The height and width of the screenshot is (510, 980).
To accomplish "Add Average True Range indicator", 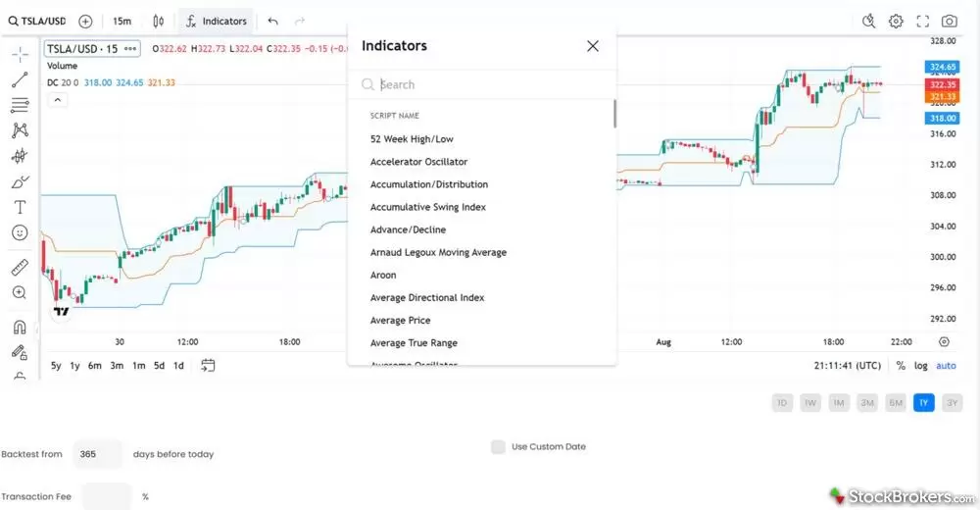I will click(x=481, y=343).
